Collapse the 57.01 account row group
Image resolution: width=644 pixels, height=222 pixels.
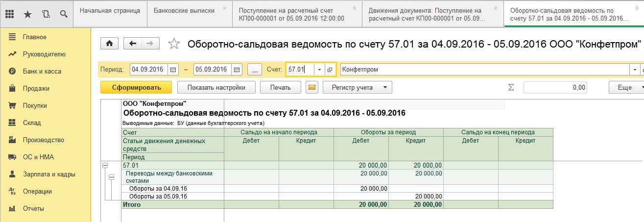[105, 166]
